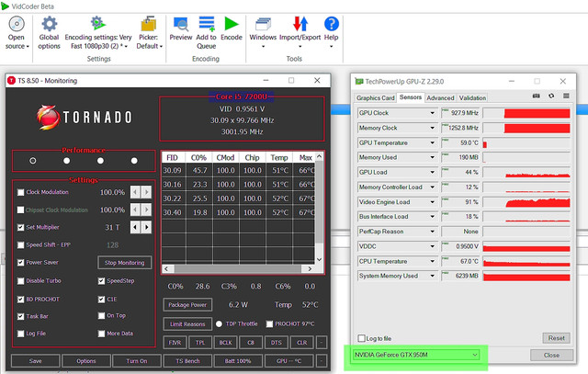Image resolution: width=588 pixels, height=374 pixels.
Task: Expand GPU Load sensor dropdown
Action: pyautogui.click(x=433, y=172)
